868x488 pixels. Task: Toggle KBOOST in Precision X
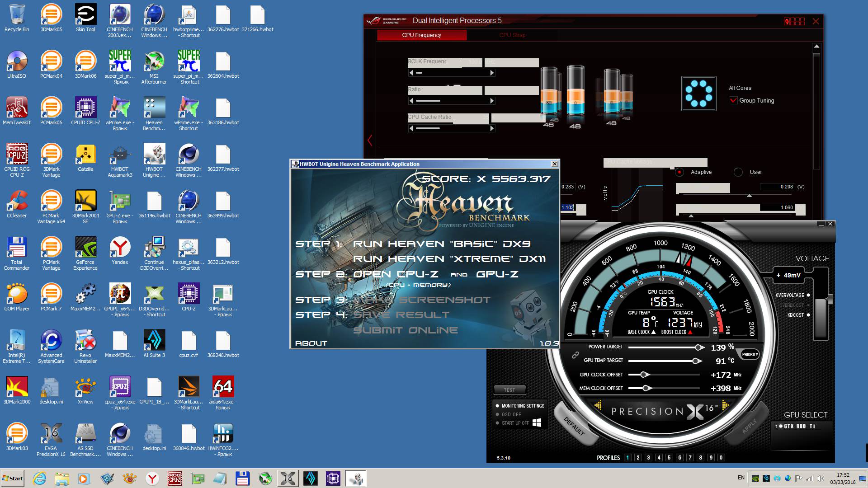[x=808, y=315]
